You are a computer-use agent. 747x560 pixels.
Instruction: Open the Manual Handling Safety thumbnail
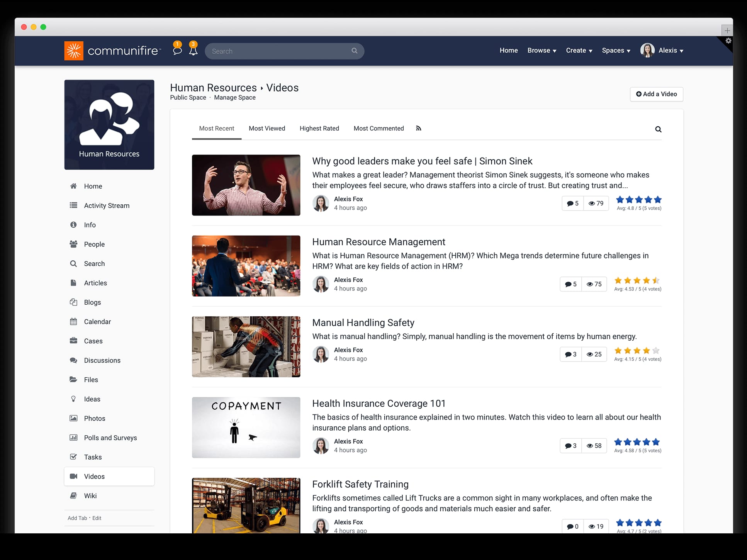click(246, 347)
